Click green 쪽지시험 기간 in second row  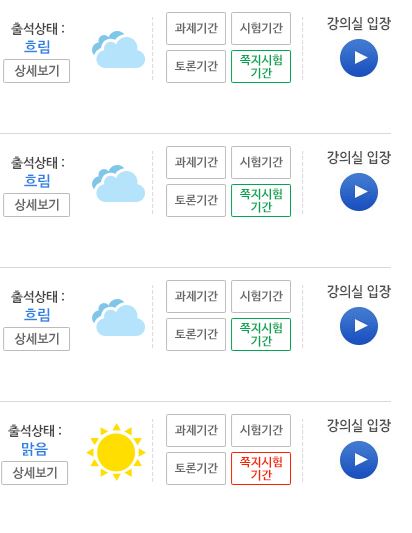(261, 201)
